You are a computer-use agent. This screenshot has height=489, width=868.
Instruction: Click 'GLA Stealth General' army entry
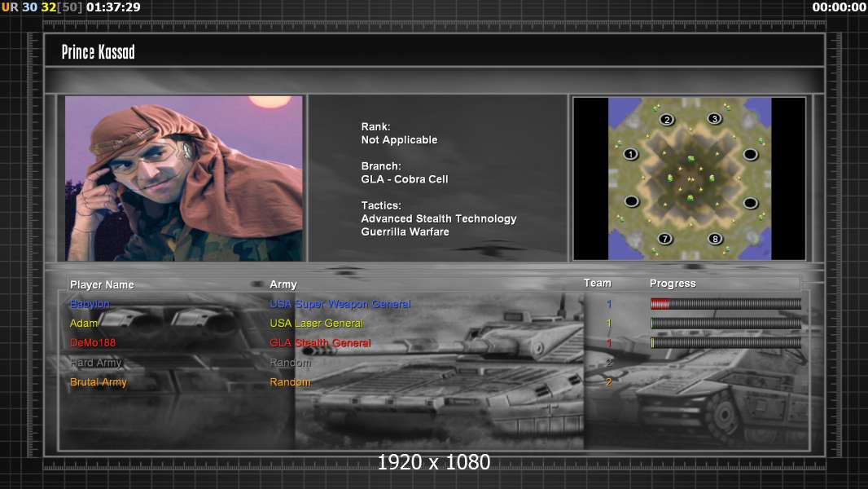click(320, 343)
